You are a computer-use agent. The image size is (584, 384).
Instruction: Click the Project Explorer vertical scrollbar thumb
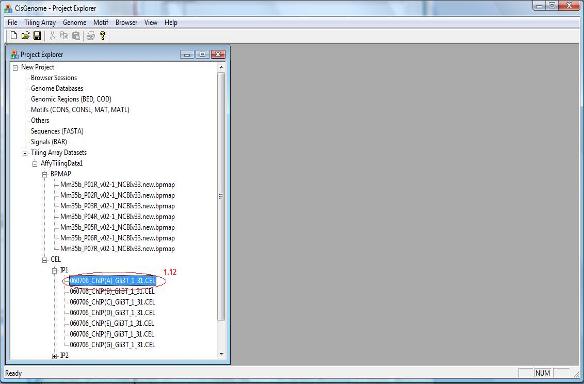[221, 196]
